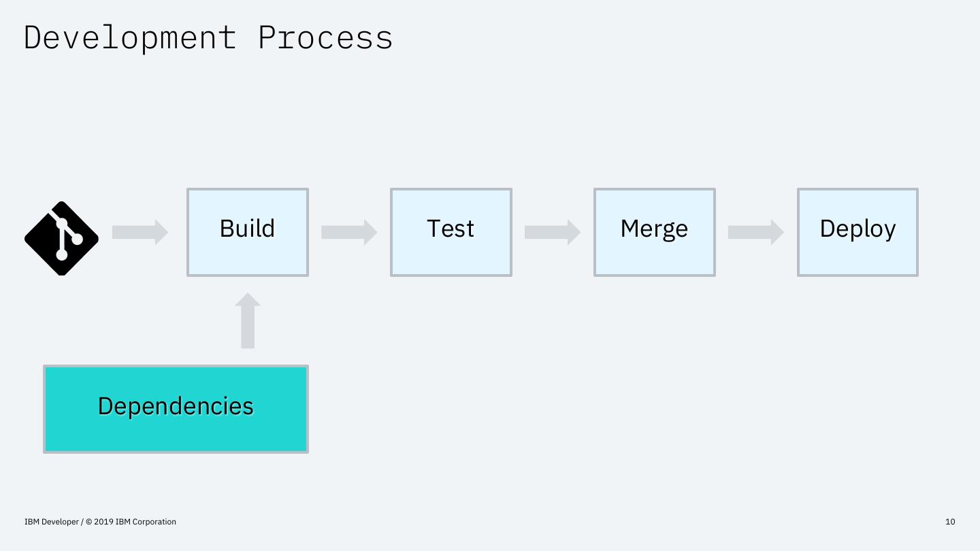Click the year 2019 in the footer
Image resolution: width=980 pixels, height=551 pixels.
click(104, 522)
